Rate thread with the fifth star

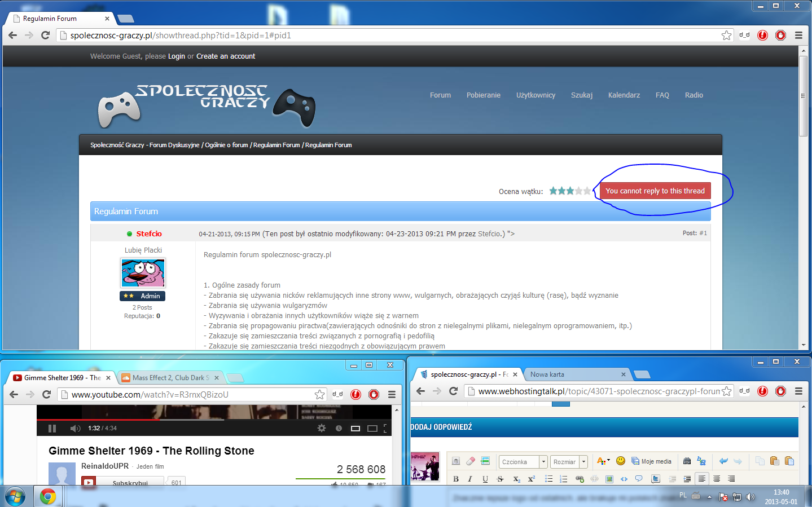click(x=587, y=191)
